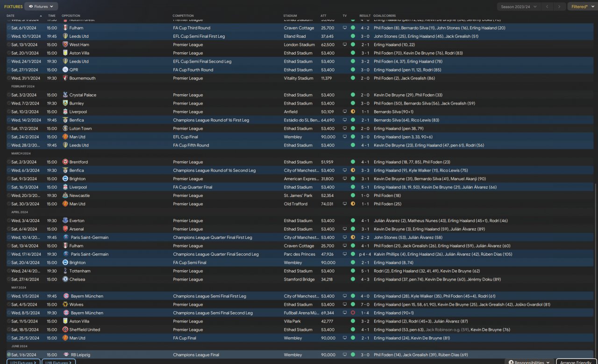
Task: Toggle the check mark beside Sat, 2/3/2024
Action: [x=8, y=162]
